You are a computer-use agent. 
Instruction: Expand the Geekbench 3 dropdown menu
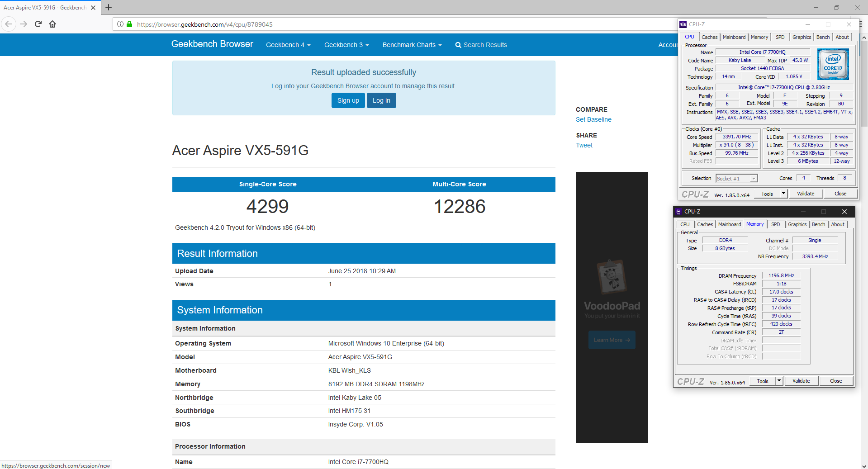coord(346,45)
